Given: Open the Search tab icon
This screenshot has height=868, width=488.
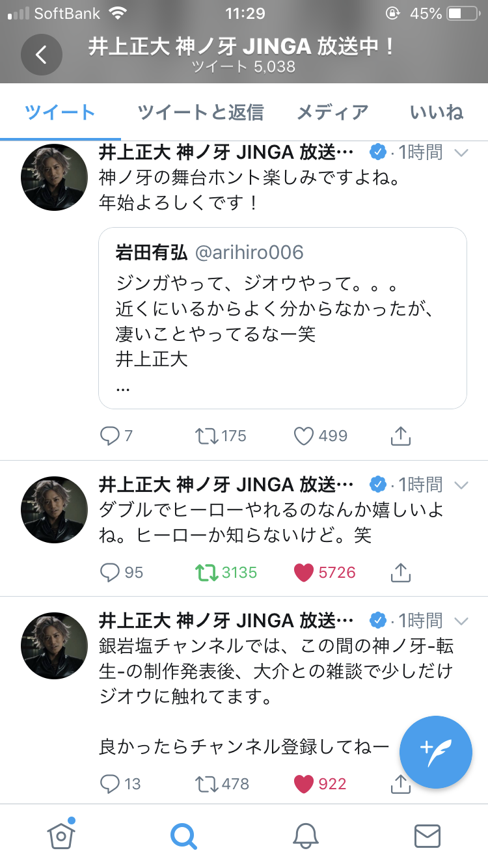Looking at the screenshot, I should tap(183, 835).
